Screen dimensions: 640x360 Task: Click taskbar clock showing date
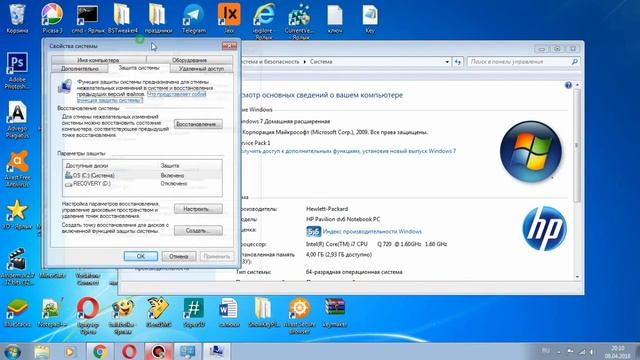[x=618, y=352]
